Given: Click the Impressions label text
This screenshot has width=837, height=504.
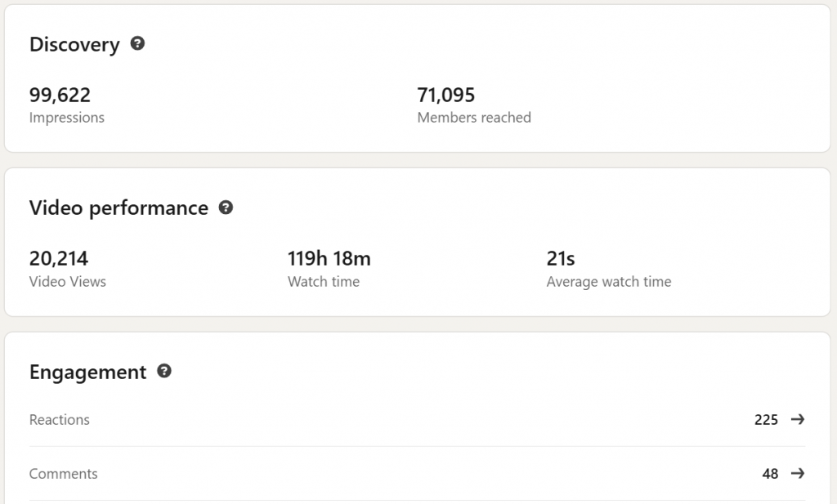Looking at the screenshot, I should point(67,118).
